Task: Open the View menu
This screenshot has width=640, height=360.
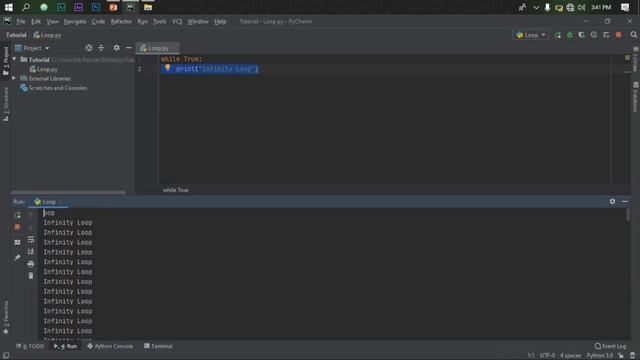Action: pos(52,22)
